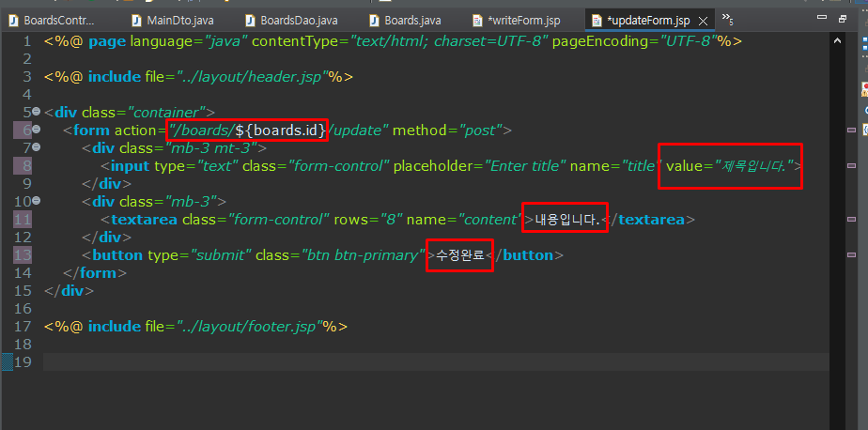Click the editor scrollbar up arrow

(x=836, y=40)
